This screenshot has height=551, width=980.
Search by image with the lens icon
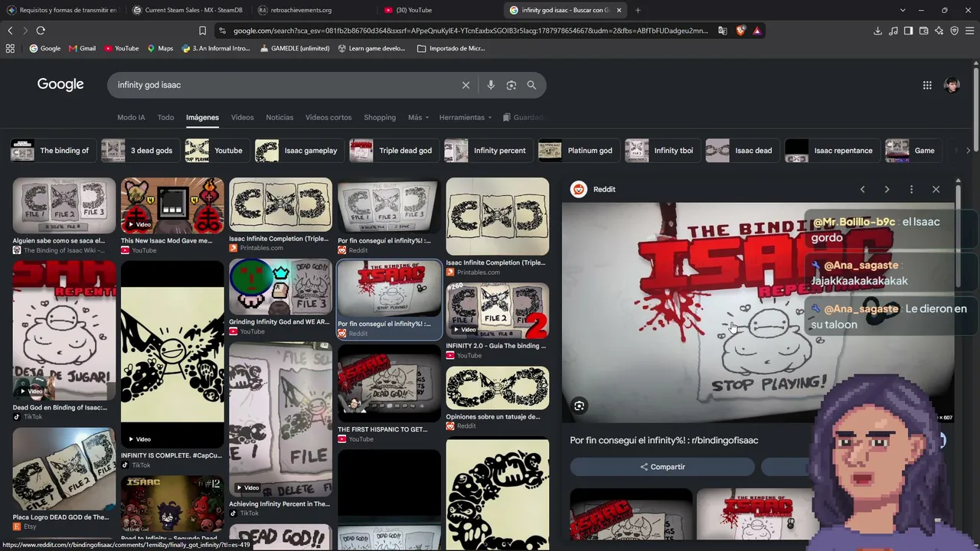[x=511, y=85]
